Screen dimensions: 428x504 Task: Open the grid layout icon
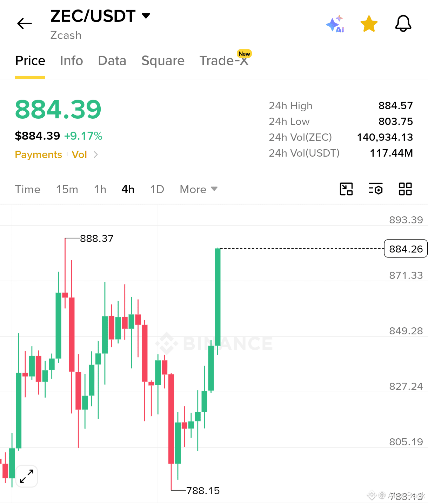pyautogui.click(x=405, y=189)
